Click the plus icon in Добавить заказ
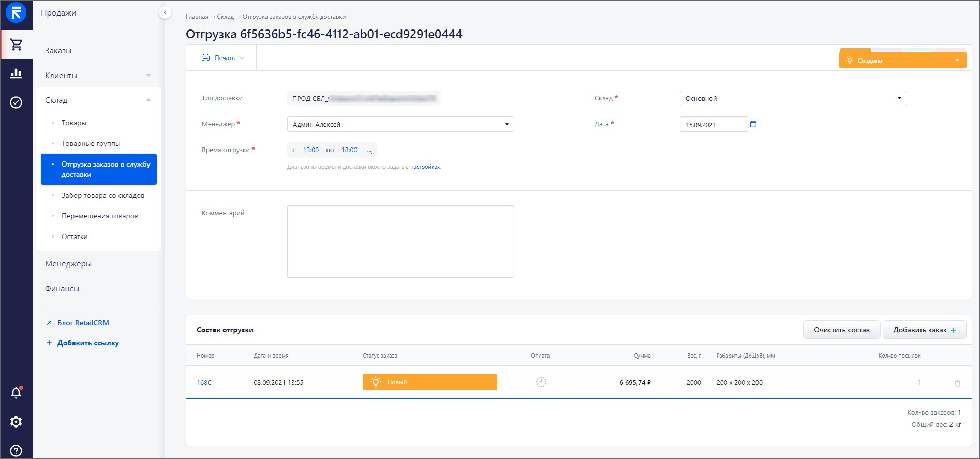The image size is (980, 459). tap(953, 330)
